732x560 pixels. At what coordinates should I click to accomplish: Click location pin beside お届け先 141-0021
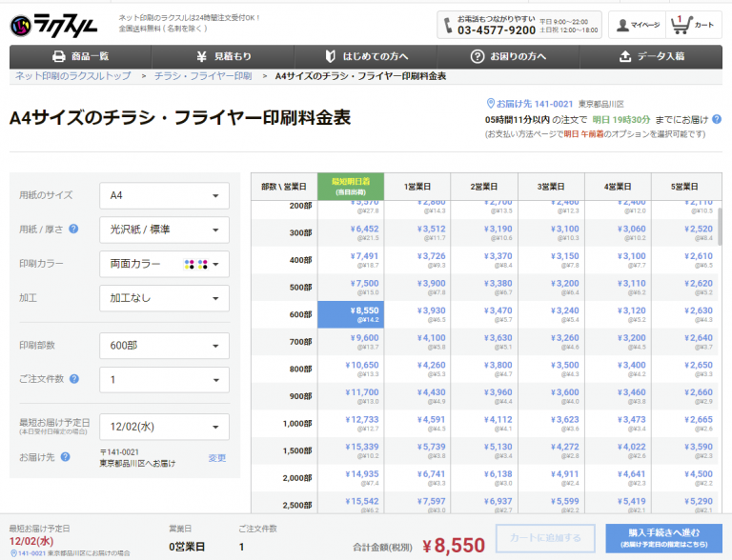click(x=492, y=103)
